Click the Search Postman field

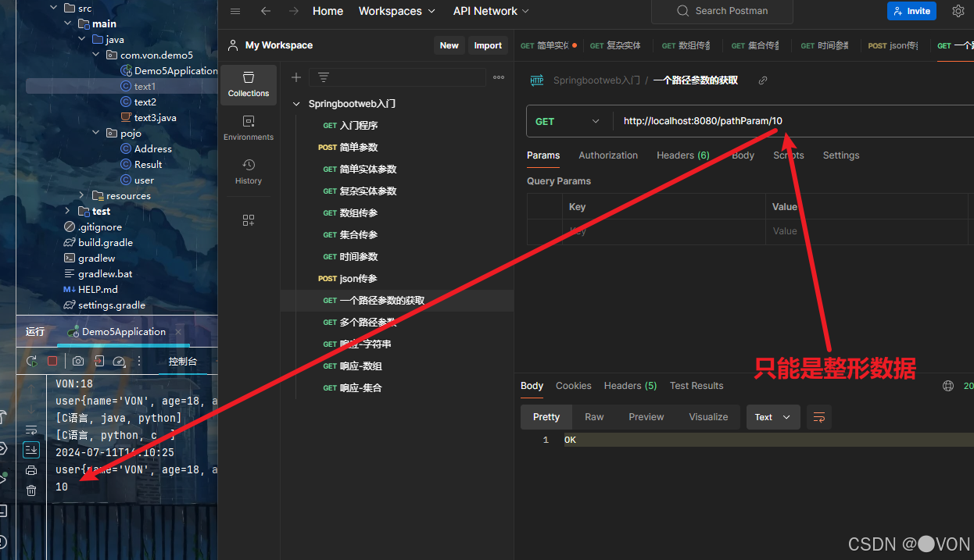722,11
